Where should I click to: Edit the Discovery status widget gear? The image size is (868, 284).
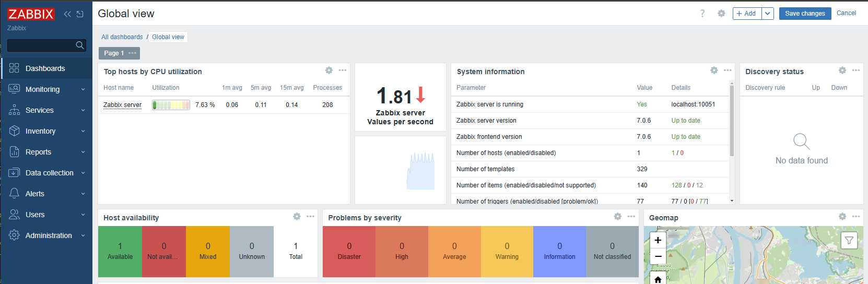[x=842, y=70]
